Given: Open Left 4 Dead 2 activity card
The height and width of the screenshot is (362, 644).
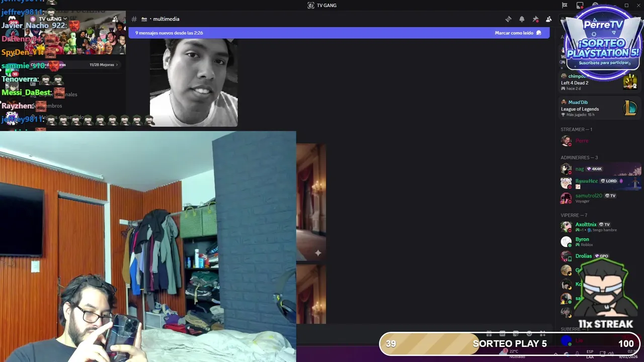Looking at the screenshot, I should point(599,82).
